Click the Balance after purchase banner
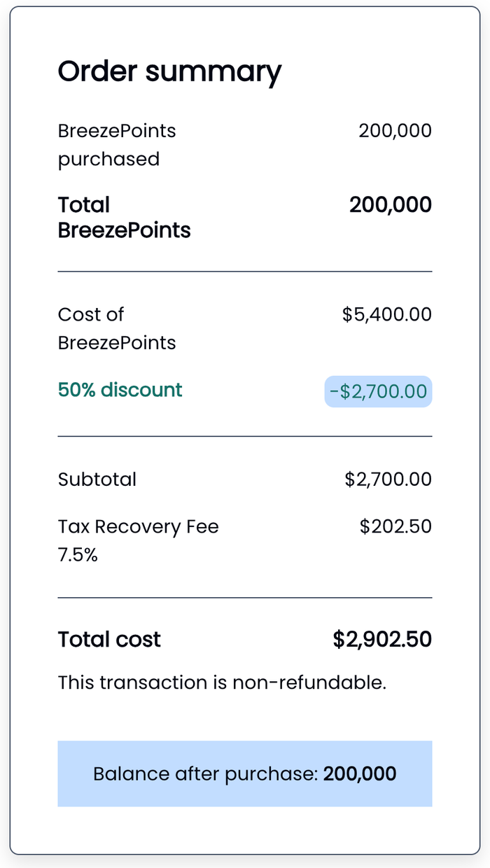The image size is (490, 868). 245,773
